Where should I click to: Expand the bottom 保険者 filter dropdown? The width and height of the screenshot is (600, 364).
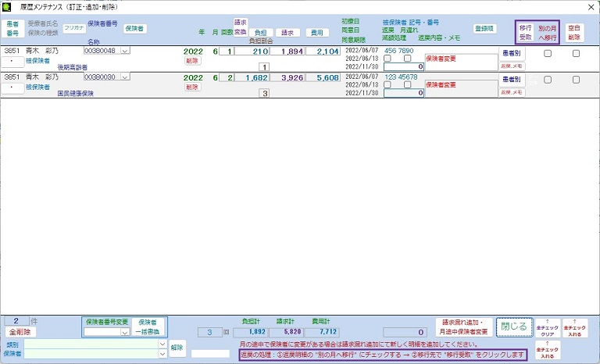tap(162, 354)
